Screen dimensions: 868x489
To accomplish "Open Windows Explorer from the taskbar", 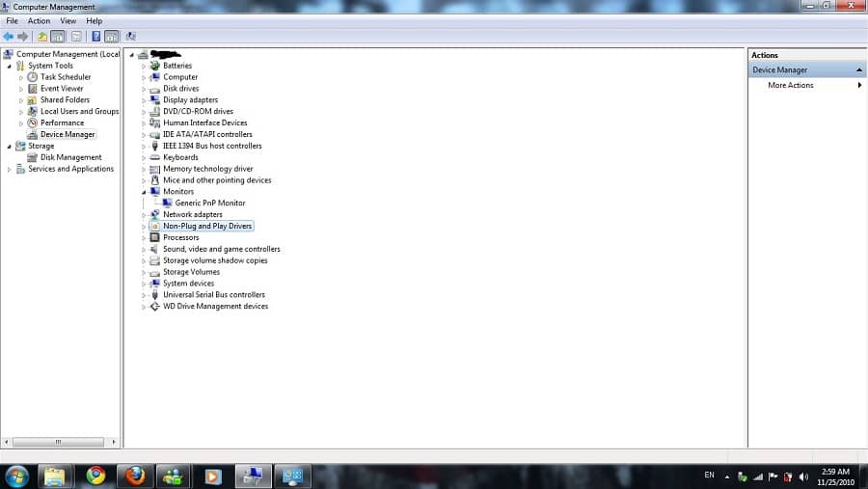I will point(54,476).
